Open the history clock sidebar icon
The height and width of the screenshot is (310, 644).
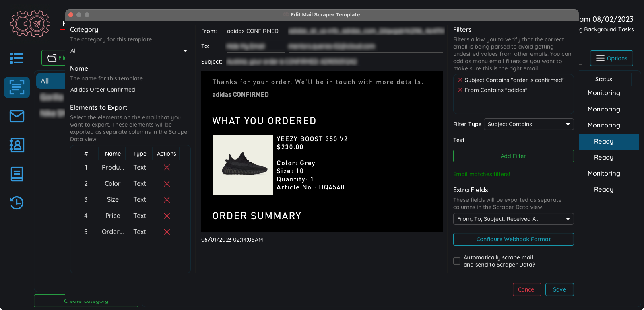(x=17, y=203)
